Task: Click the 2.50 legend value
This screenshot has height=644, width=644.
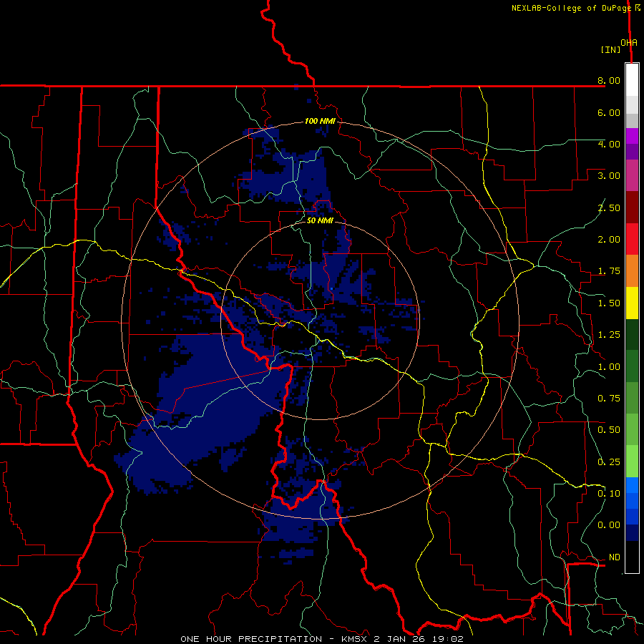Action: pos(609,208)
